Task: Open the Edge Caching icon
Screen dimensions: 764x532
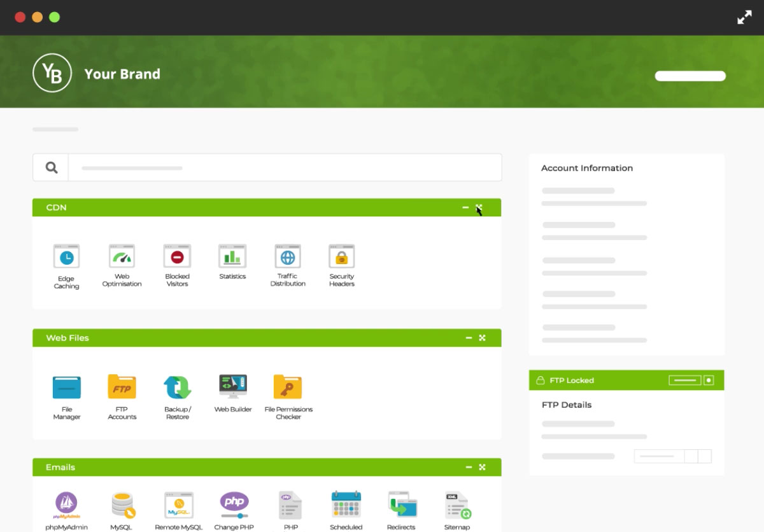Action: click(x=66, y=258)
